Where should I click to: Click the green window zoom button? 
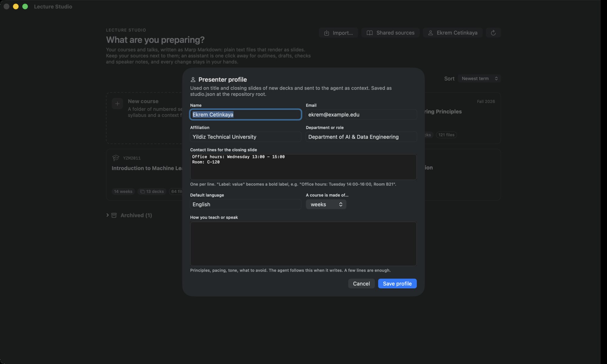[25, 6]
